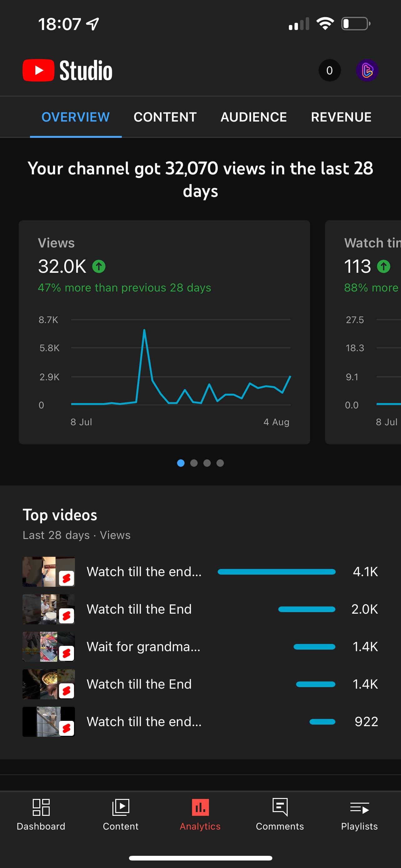Tap the second carousel page dot

[194, 463]
